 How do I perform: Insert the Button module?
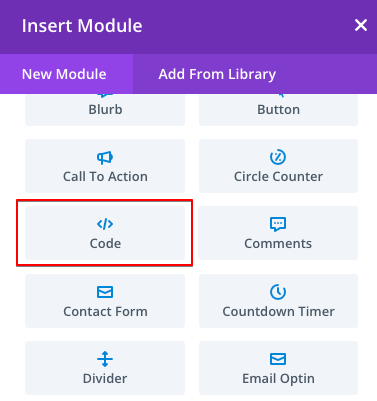(278, 110)
